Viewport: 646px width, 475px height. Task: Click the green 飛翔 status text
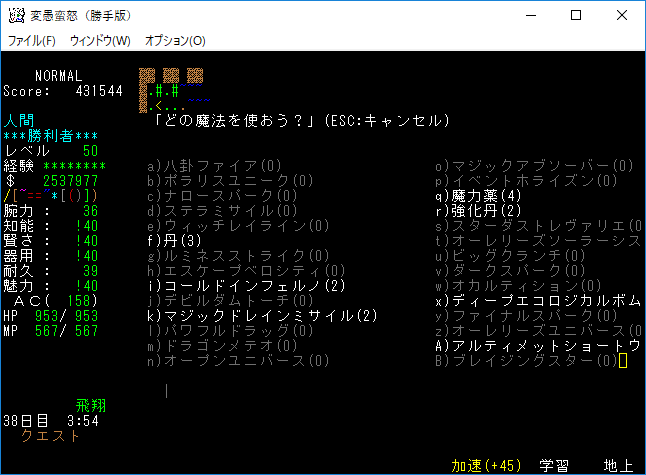click(x=90, y=406)
